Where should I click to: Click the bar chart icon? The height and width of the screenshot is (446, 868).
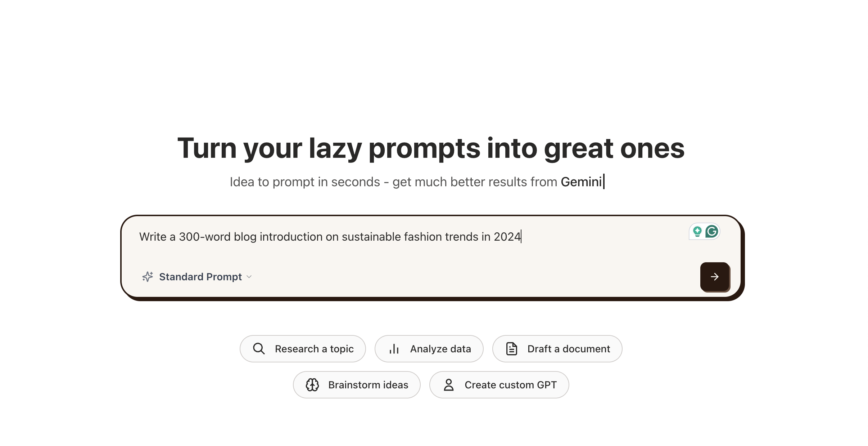[x=394, y=349]
